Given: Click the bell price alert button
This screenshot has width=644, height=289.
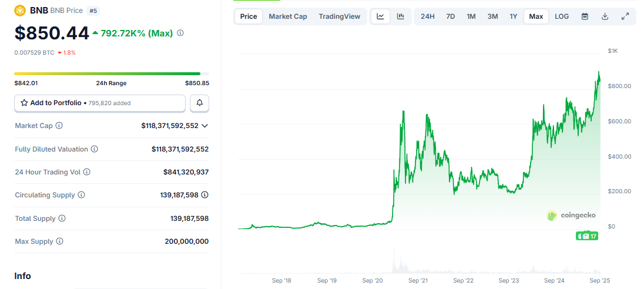Looking at the screenshot, I should tap(200, 103).
